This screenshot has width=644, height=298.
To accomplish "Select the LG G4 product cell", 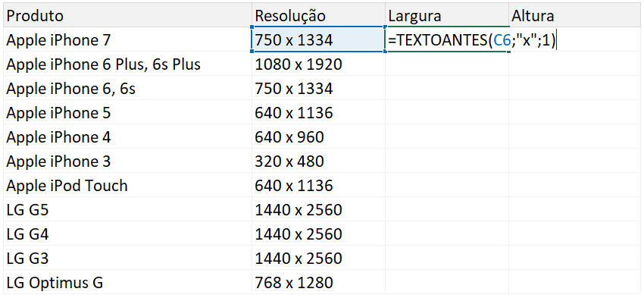I will 128,234.
